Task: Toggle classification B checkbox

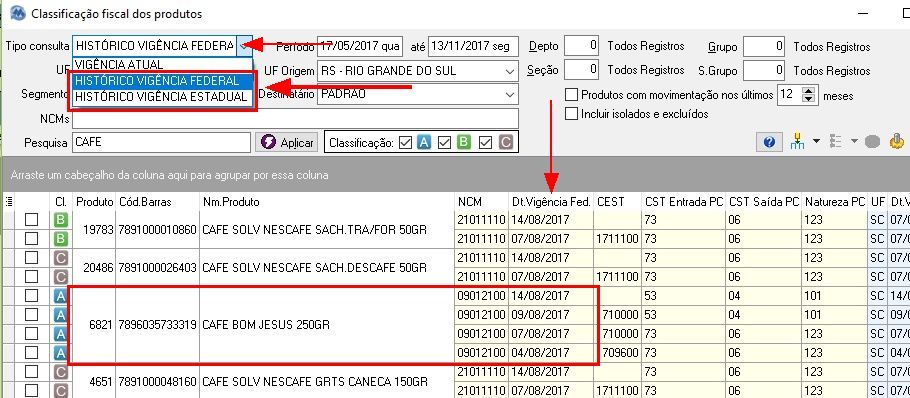Action: coord(445,142)
